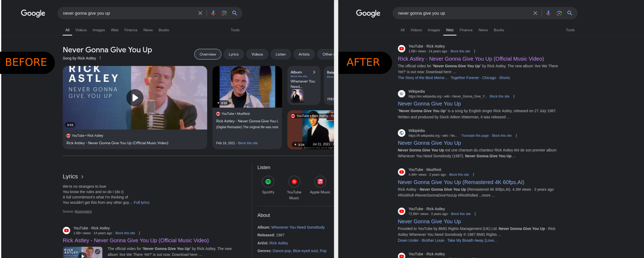The width and height of the screenshot is (644, 258).
Task: Open the Brother Louie sitelink
Action: (433, 240)
